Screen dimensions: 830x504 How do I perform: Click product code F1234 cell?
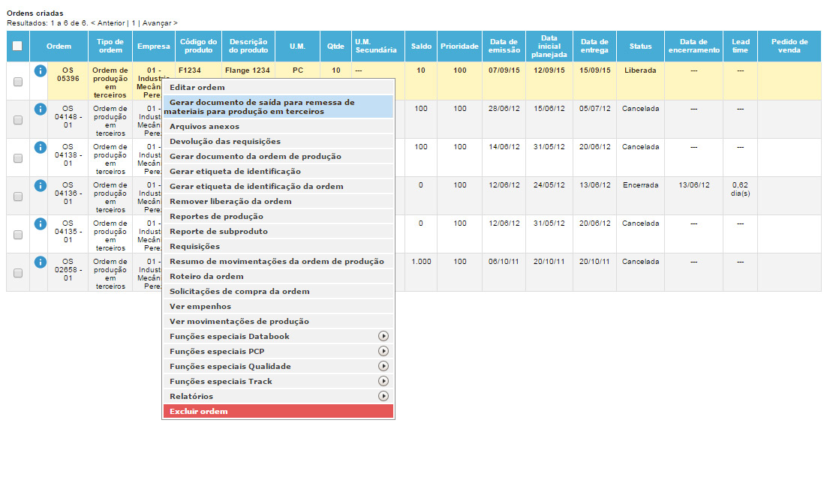point(190,70)
